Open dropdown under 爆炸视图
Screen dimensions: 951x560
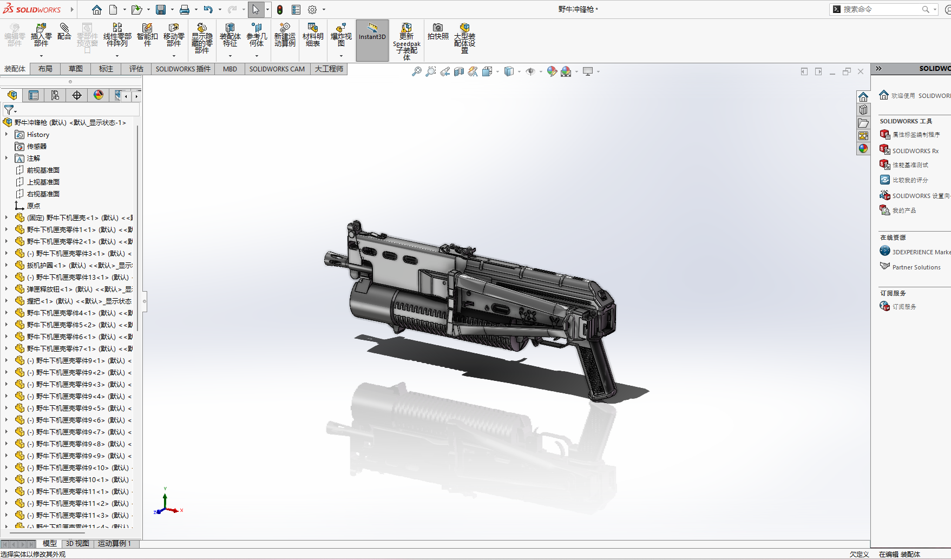click(341, 56)
